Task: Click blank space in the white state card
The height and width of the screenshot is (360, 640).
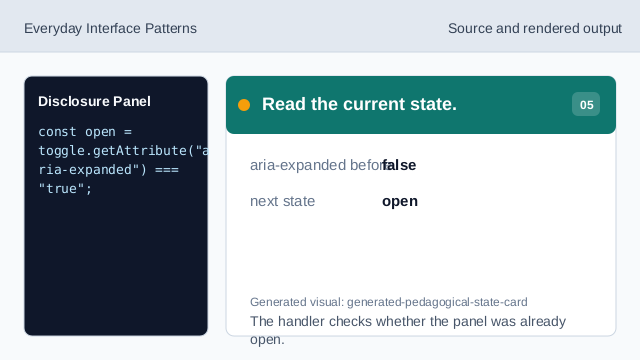Action: tap(420, 253)
